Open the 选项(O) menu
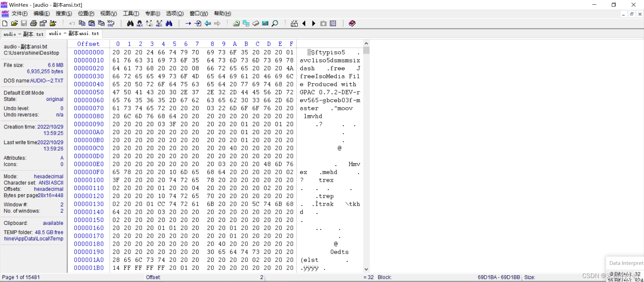The height and width of the screenshot is (282, 644). click(x=175, y=13)
